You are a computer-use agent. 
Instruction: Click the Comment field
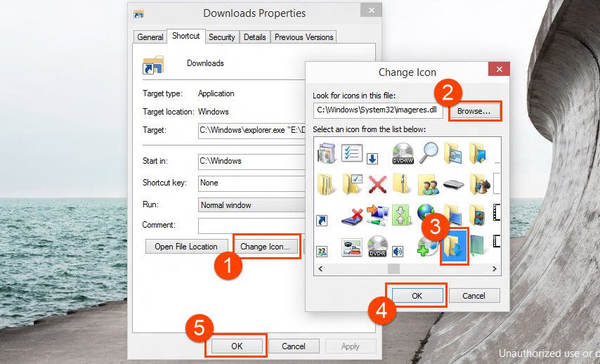[x=252, y=226]
